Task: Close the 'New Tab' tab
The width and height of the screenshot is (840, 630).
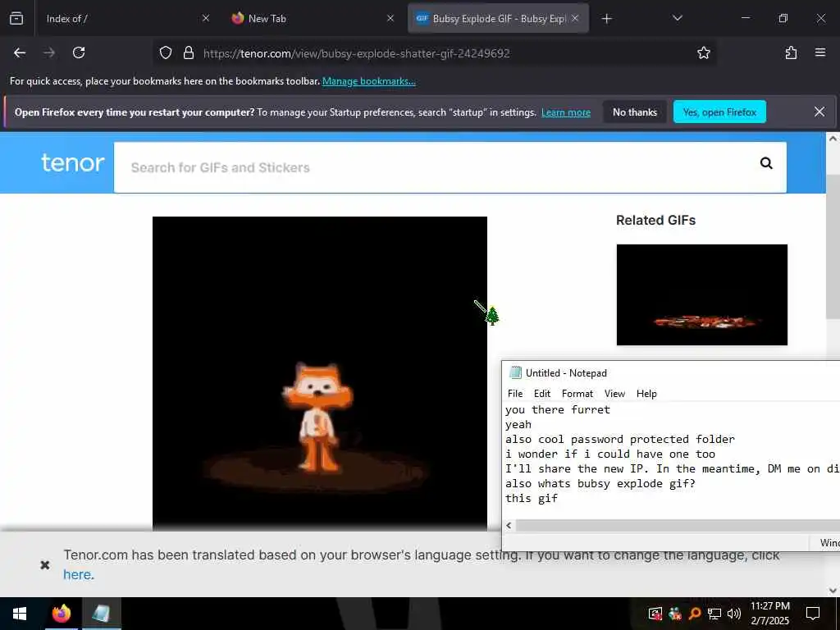Action: tap(390, 18)
